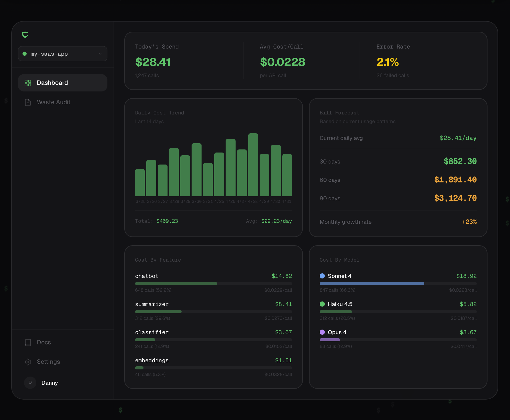Image resolution: width=510 pixels, height=420 pixels.
Task: Click the Haiku 4.5 model row
Action: [x=340, y=304]
